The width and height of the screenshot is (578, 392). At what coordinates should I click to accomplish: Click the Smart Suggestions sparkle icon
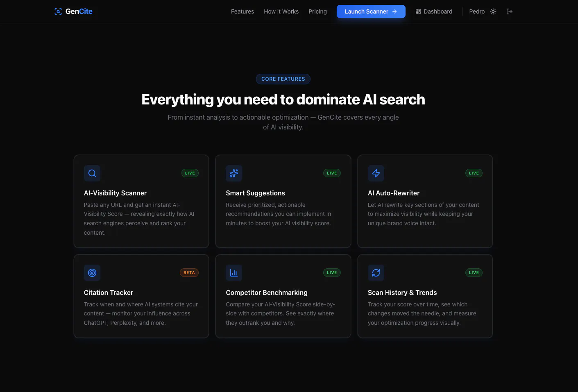pyautogui.click(x=234, y=173)
